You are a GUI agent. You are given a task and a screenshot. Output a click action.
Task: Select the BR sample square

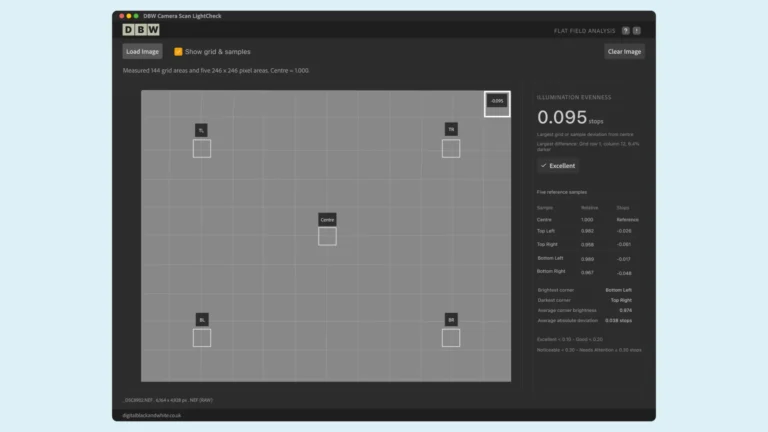coord(451,338)
